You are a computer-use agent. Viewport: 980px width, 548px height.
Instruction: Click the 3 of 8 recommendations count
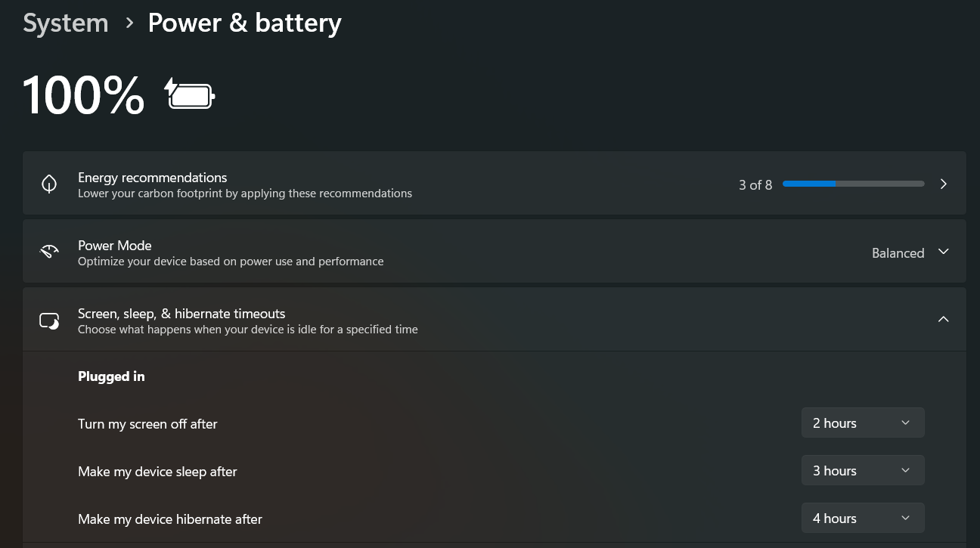tap(755, 185)
